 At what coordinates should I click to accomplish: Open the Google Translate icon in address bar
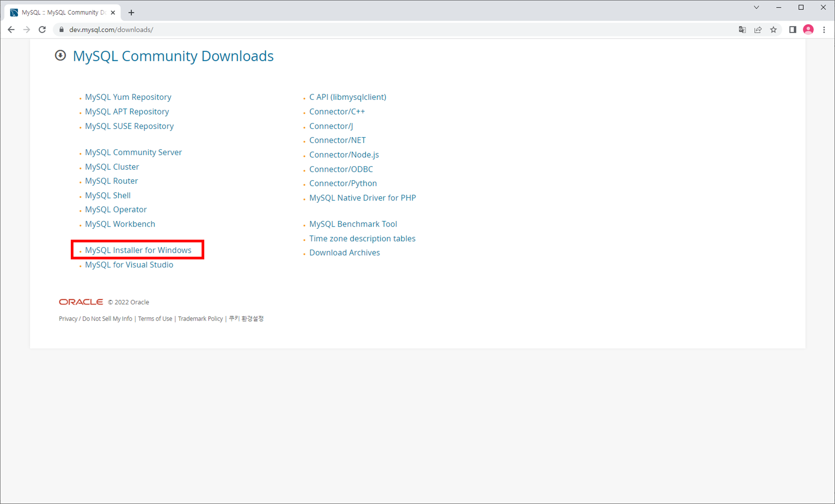click(x=742, y=30)
